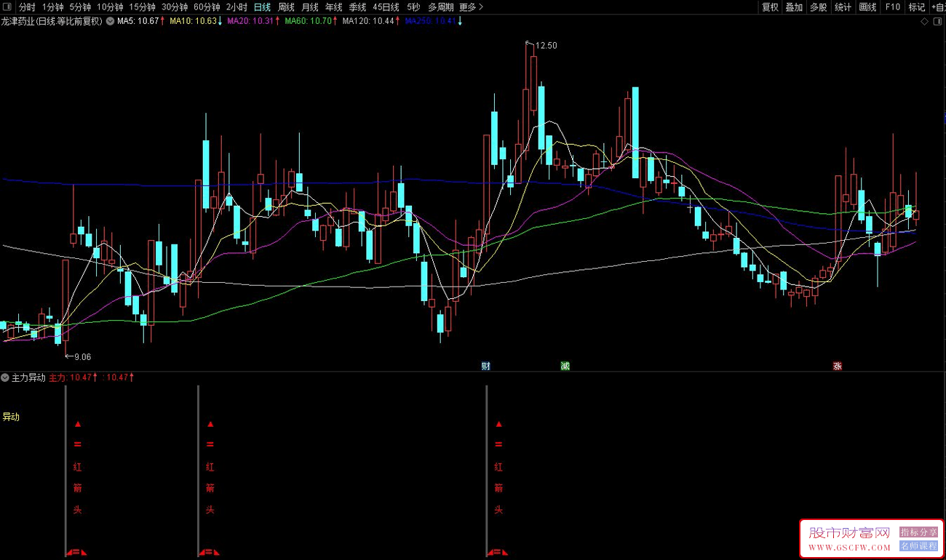Select the 5秒 period tab
Viewport: 946px width, 560px height.
413,7
